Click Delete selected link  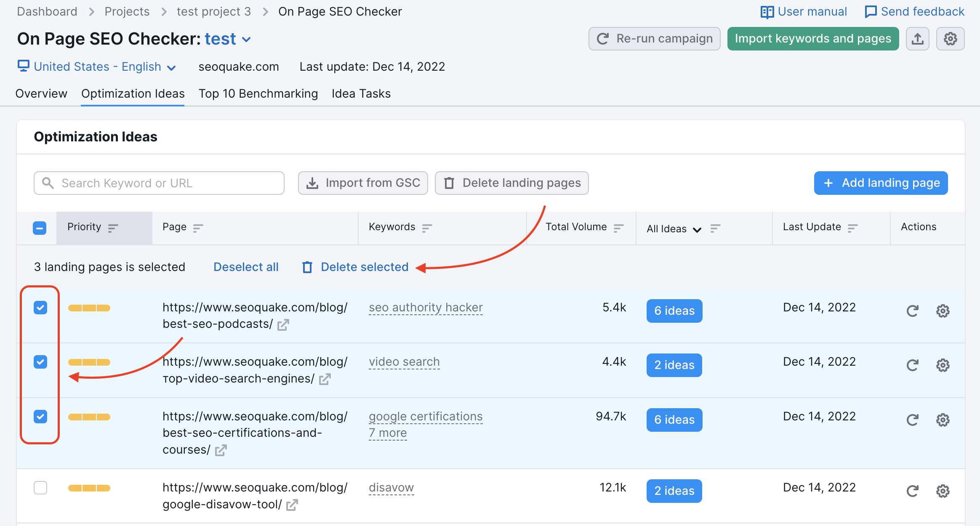coord(365,267)
